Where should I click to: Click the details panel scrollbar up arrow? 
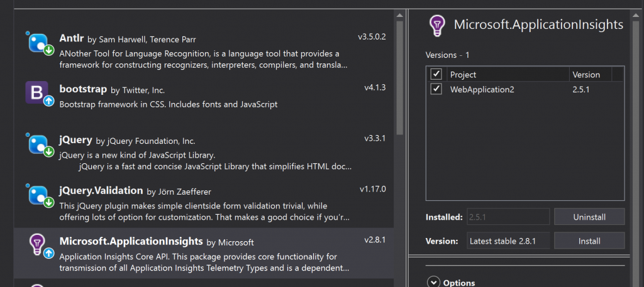click(x=636, y=15)
